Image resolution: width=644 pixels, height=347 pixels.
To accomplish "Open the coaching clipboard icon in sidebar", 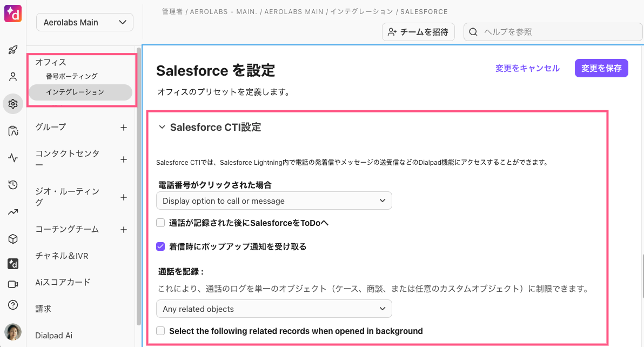I will click(13, 131).
